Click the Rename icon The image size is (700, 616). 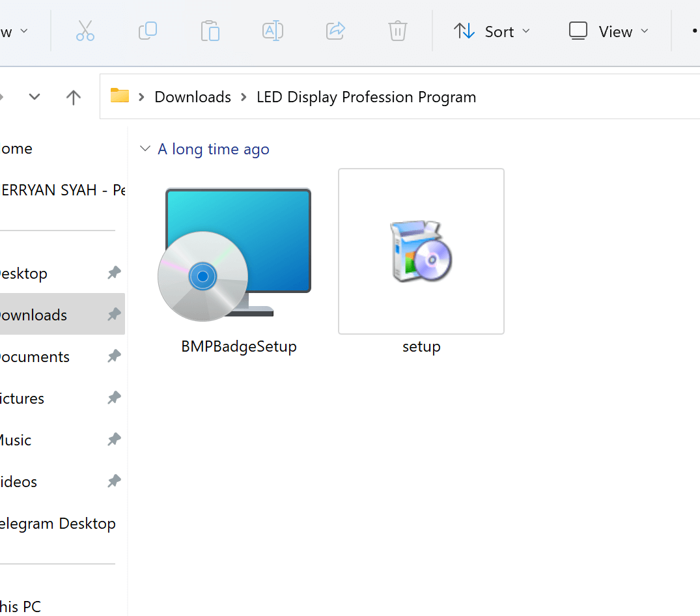coord(272,31)
